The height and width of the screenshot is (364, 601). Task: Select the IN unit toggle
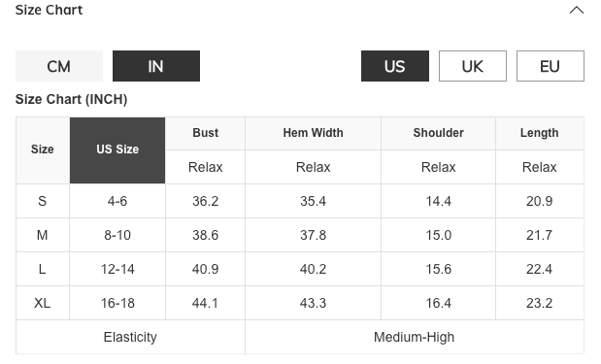[x=156, y=66]
